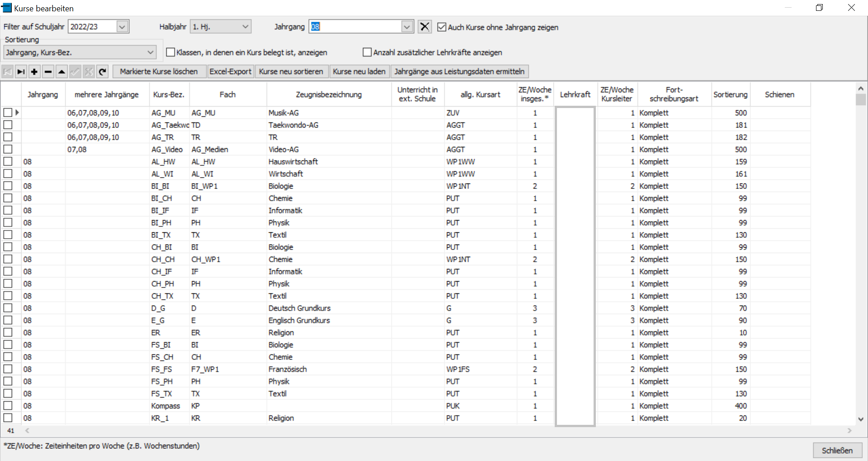Open the Schuljahr 2022/23 dropdown
Screen dimensions: 868x461
[x=122, y=27]
